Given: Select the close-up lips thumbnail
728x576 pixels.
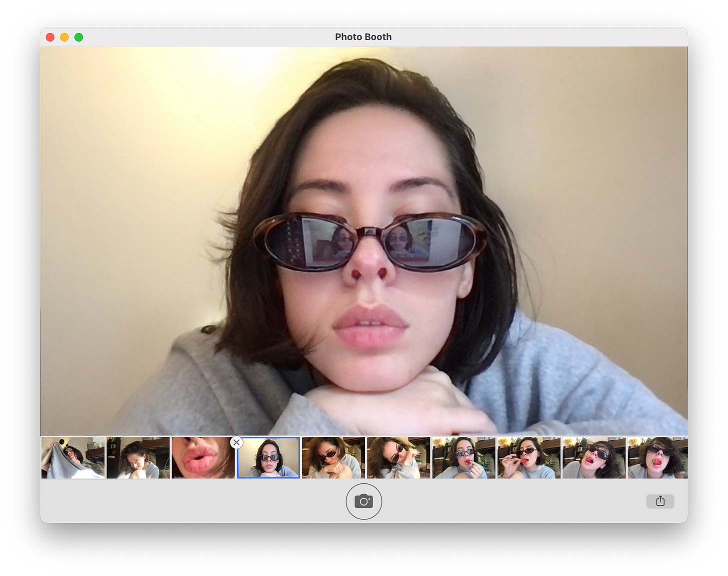Looking at the screenshot, I should coord(203,457).
